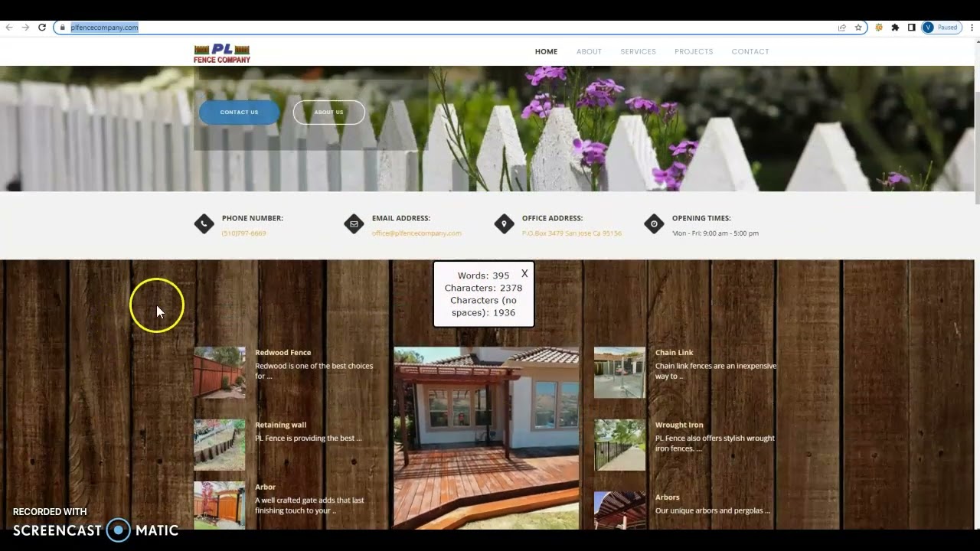Select the HOME navigation item
The image size is (980, 551).
tap(546, 52)
